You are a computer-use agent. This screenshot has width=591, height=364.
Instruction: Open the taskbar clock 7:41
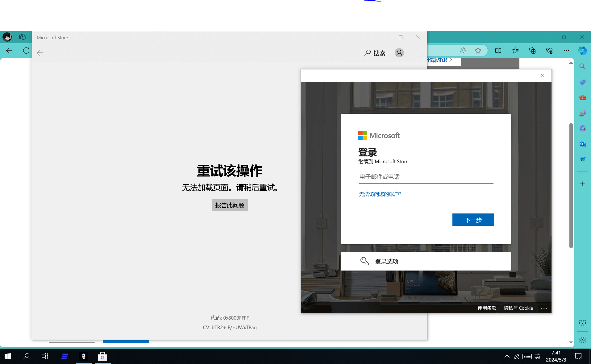[556, 356]
